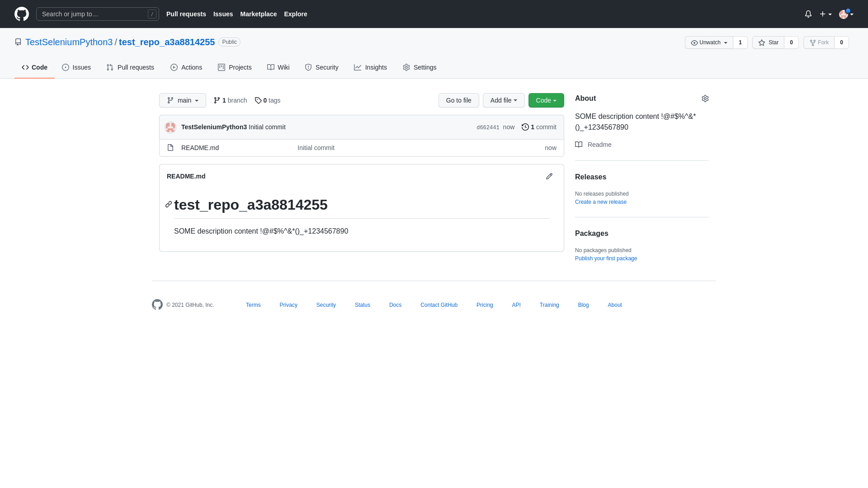Switch to the Issues repo tab

click(x=76, y=67)
